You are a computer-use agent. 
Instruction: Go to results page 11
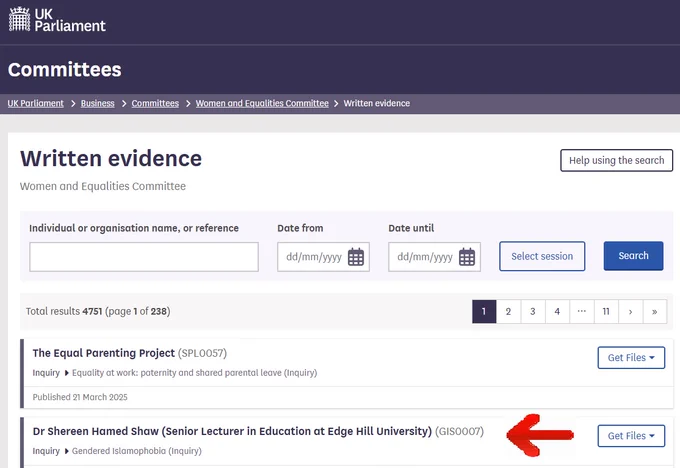(606, 311)
